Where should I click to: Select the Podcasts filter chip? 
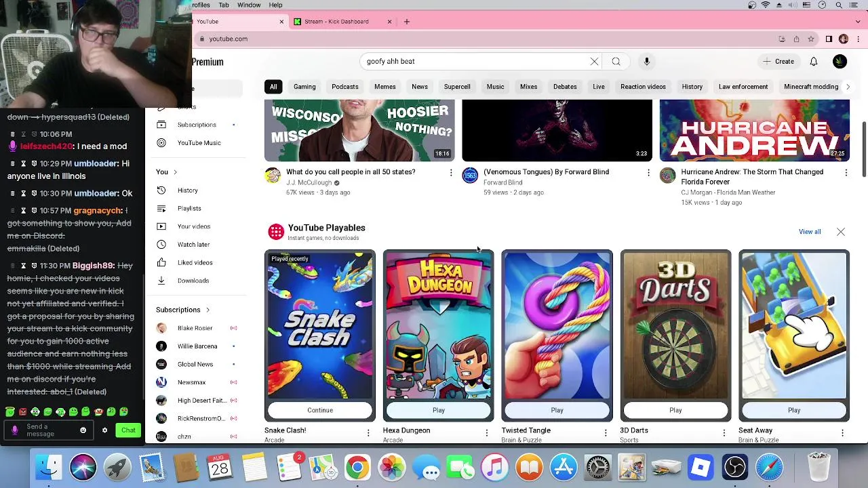[x=345, y=87]
